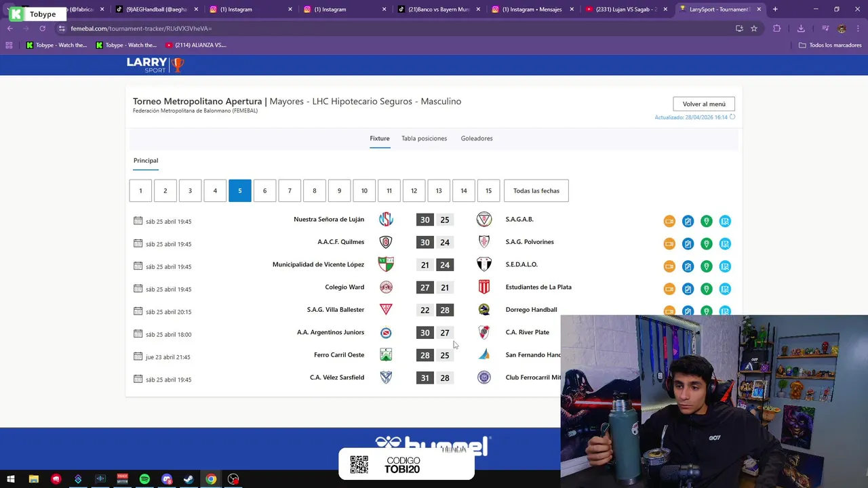The image size is (868, 488).
Task: Open Chrome downloads icon
Action: click(801, 28)
